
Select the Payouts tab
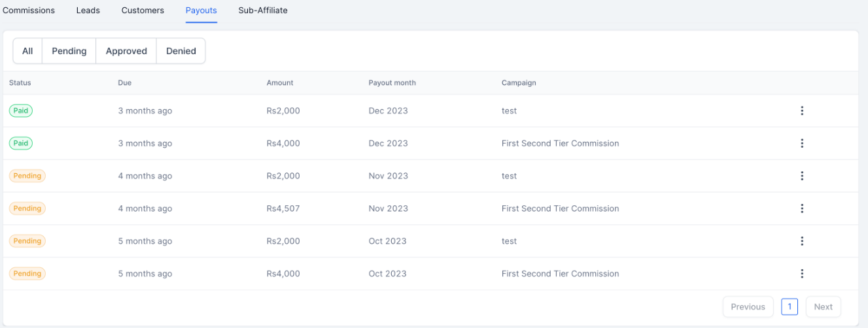(201, 10)
